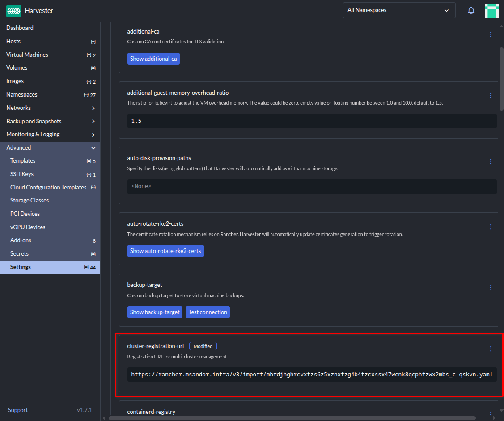
Task: Click the Harvester logo icon
Action: point(14,11)
